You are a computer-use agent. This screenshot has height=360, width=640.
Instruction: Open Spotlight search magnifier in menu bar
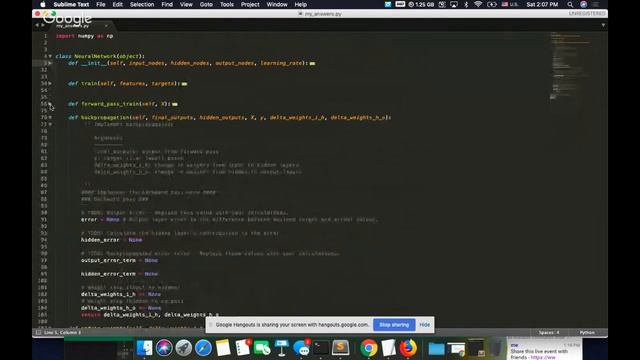tap(570, 4)
